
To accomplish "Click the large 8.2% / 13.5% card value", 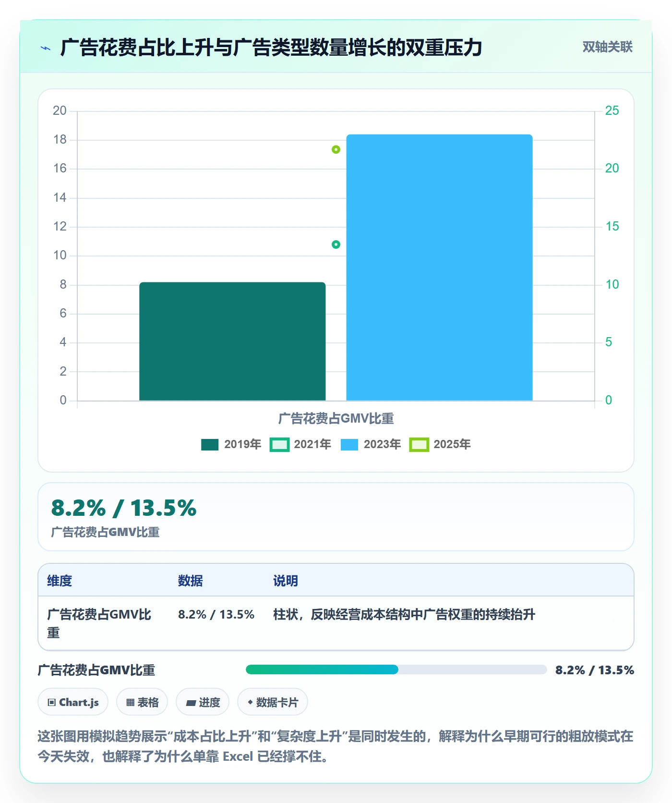I will (x=124, y=508).
